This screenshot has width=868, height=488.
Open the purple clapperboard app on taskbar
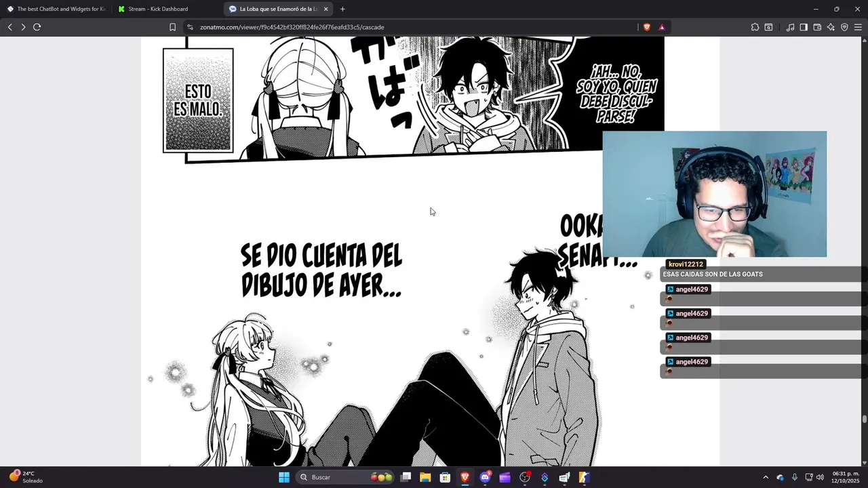pyautogui.click(x=505, y=477)
